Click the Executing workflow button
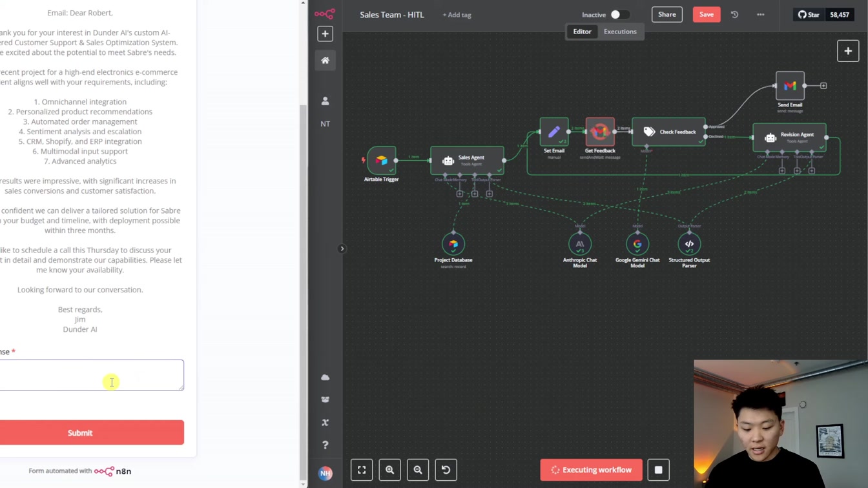 pyautogui.click(x=591, y=470)
